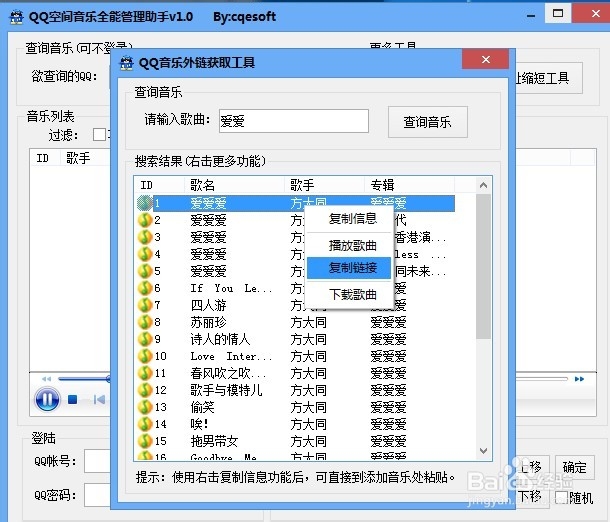Choose 复制链接 from the context menu

(x=349, y=268)
